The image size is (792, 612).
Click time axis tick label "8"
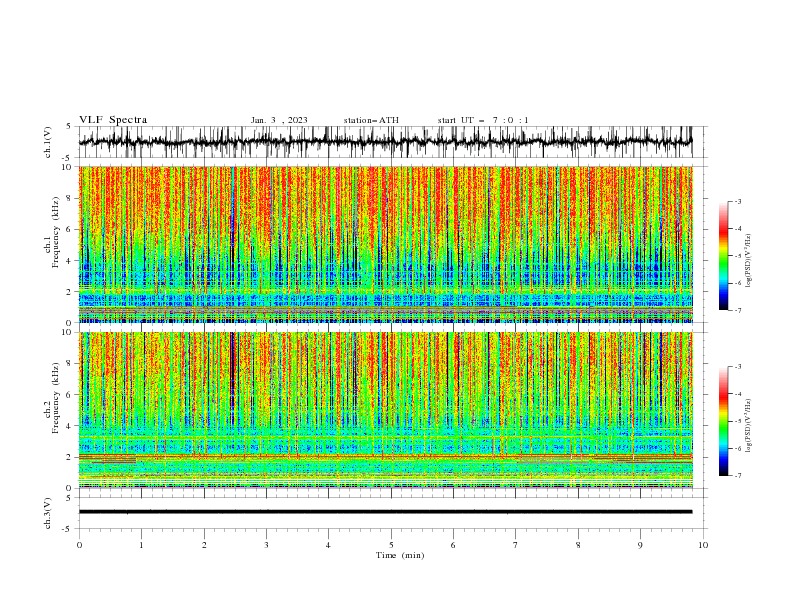578,545
